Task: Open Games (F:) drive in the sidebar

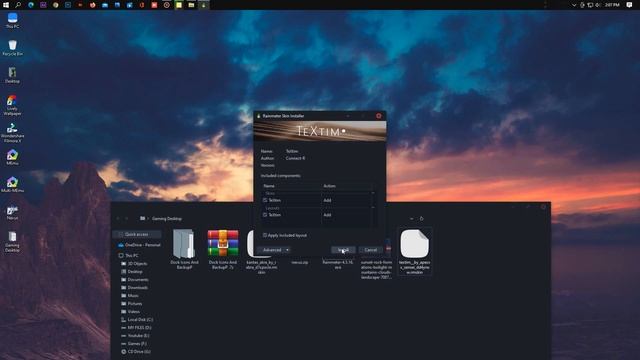Action: pyautogui.click(x=134, y=344)
